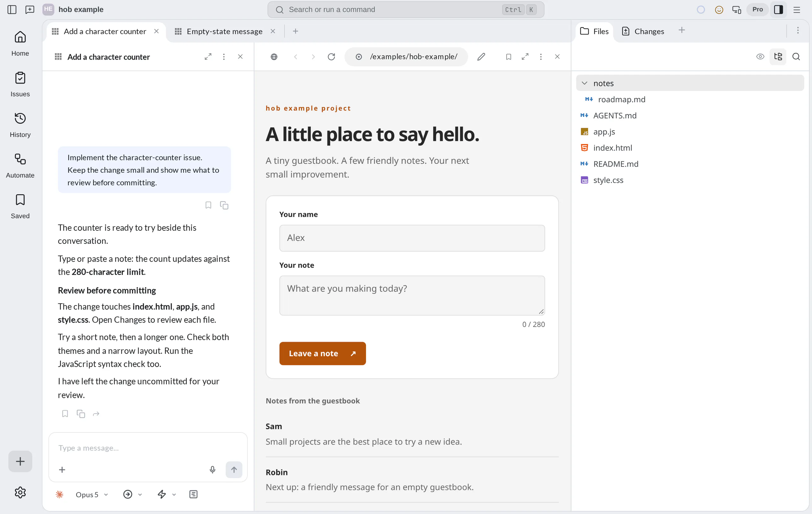
Task: Click the globe icon in preview toolbar
Action: click(274, 57)
